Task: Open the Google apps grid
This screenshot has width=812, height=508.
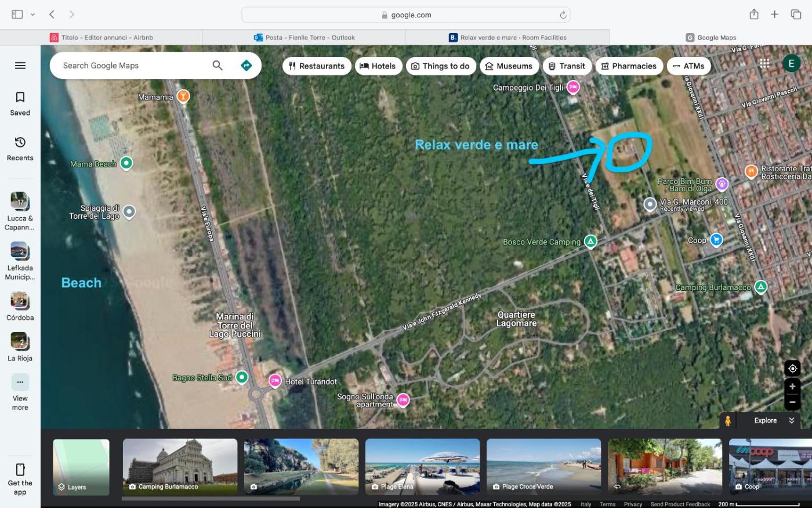Action: pyautogui.click(x=764, y=63)
